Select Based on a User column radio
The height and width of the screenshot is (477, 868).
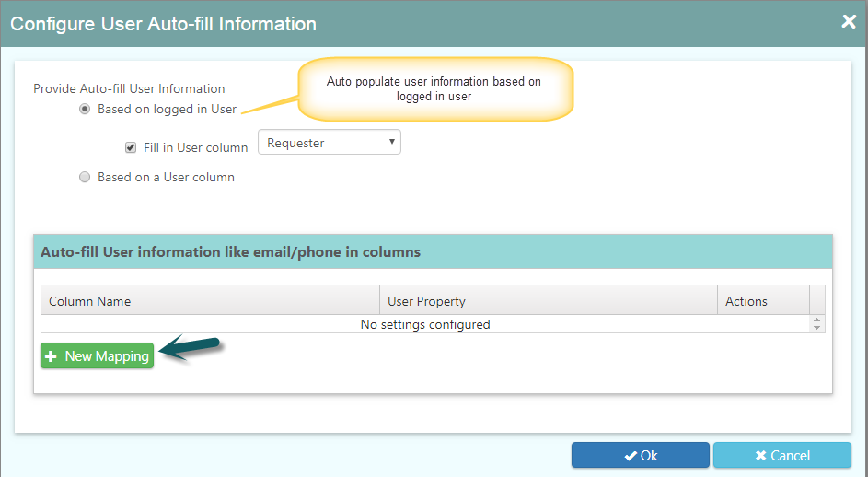(85, 178)
